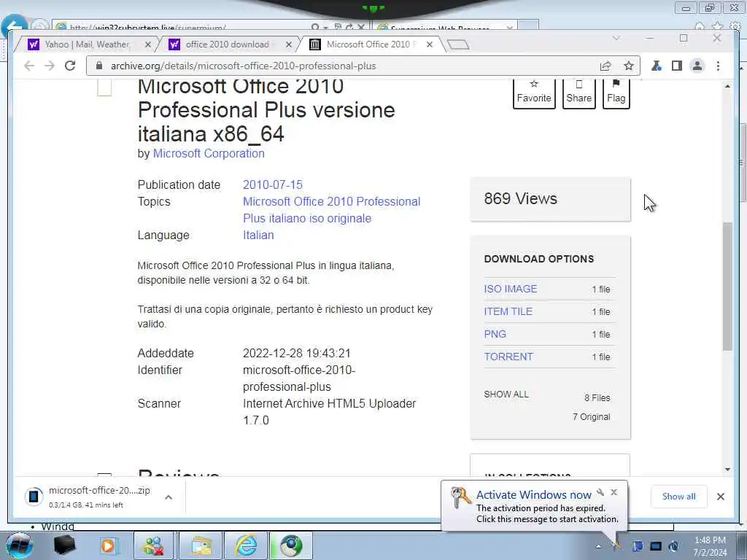The image size is (747, 560).
Task: Click Show all downloads button
Action: click(679, 496)
